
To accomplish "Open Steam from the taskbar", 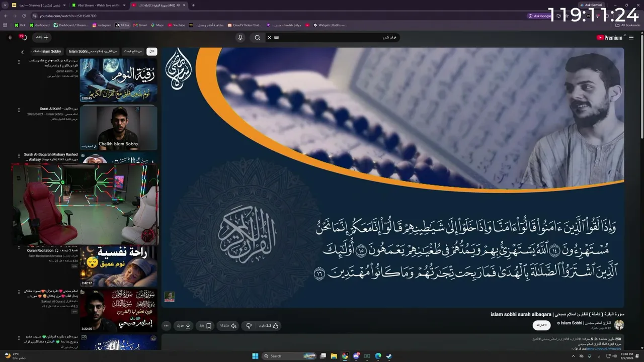I will tap(389, 356).
